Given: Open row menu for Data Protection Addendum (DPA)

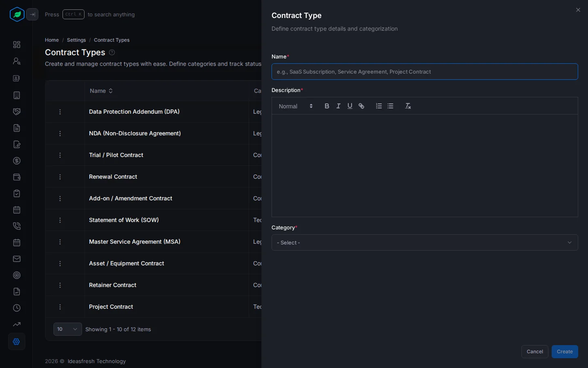Looking at the screenshot, I should pos(60,112).
